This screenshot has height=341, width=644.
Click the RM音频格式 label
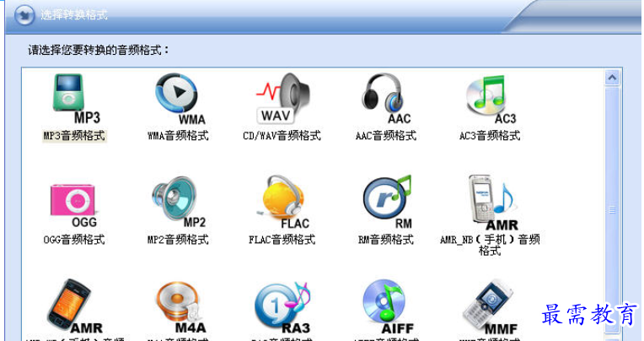pos(386,240)
